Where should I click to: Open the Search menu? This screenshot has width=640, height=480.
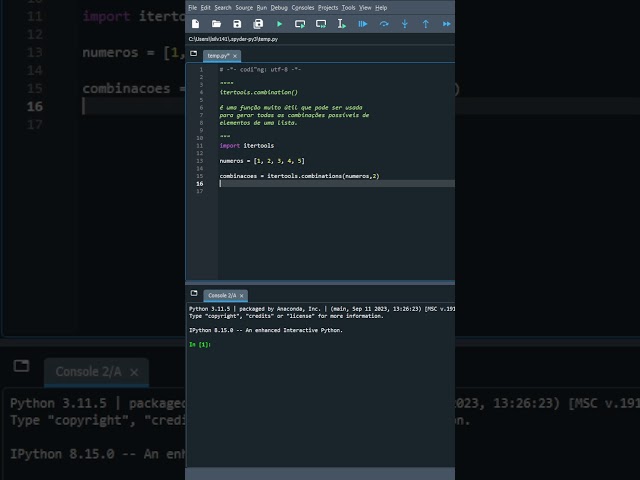(x=222, y=8)
